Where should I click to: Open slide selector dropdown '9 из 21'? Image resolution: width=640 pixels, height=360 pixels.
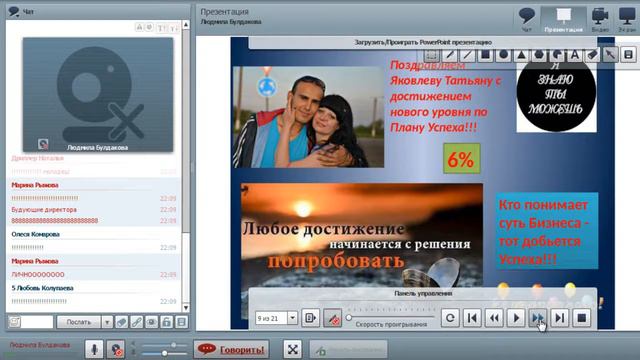292,318
